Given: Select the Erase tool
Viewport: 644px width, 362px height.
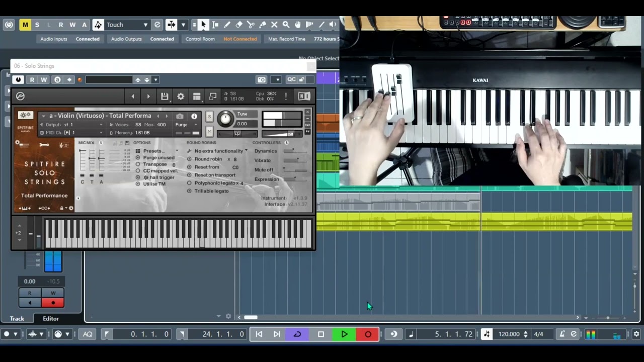Looking at the screenshot, I should coord(239,25).
